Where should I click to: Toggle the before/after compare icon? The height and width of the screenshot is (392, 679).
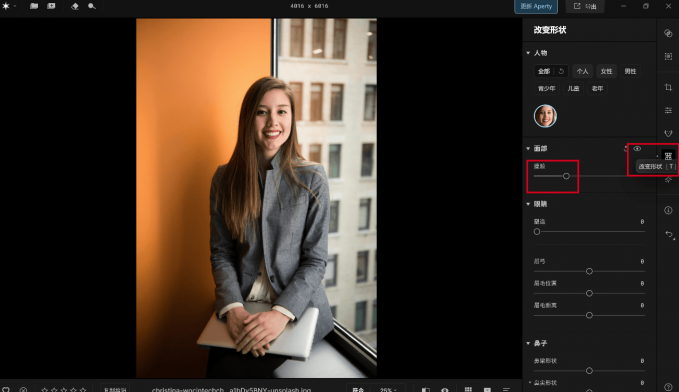(426, 389)
